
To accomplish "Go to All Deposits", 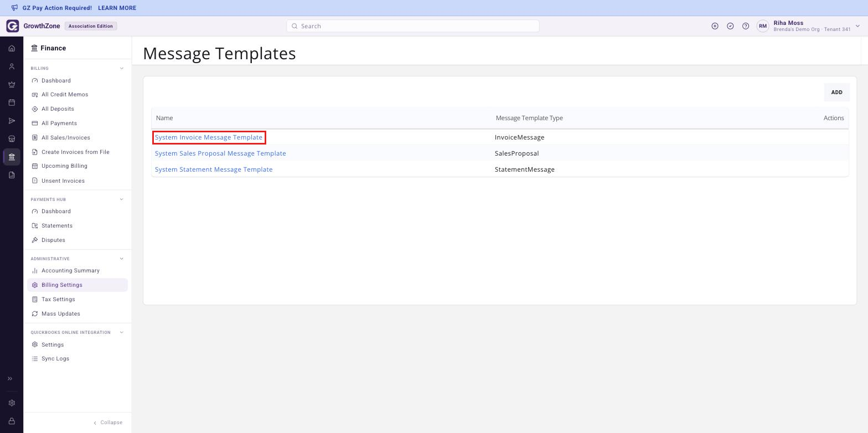I will (x=58, y=109).
